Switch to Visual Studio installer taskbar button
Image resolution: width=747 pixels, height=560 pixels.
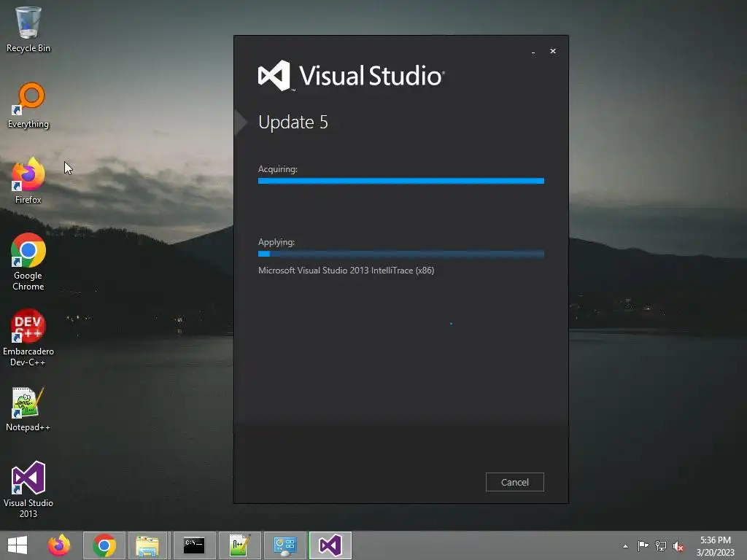click(330, 545)
